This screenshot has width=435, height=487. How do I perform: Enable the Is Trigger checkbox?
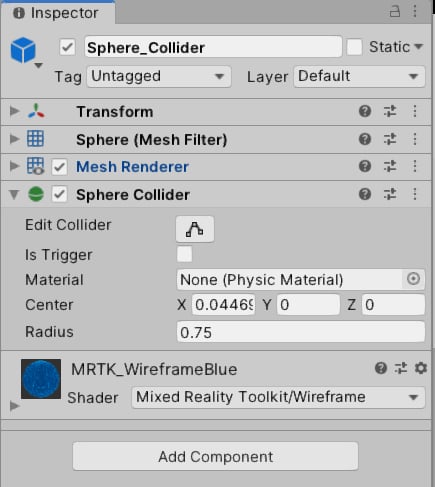point(184,254)
